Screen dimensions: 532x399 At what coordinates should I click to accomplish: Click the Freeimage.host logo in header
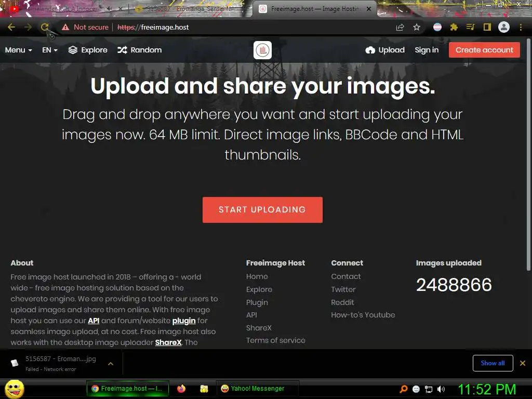pos(262,50)
